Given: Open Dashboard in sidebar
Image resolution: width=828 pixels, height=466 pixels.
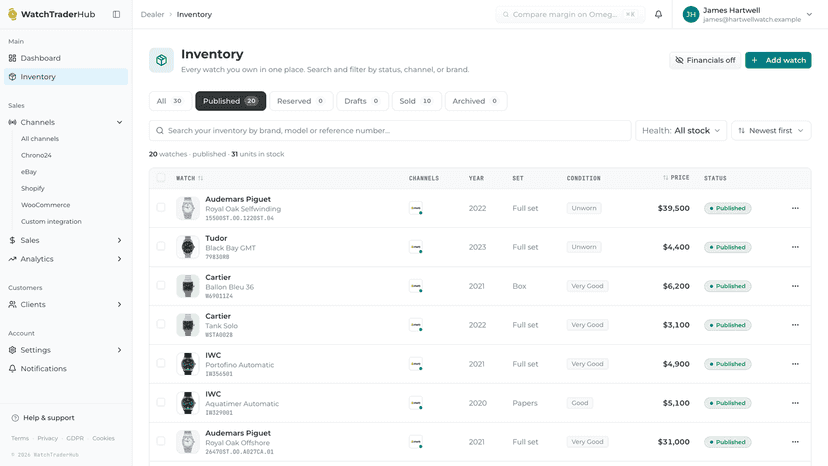Looking at the screenshot, I should 66,58.
